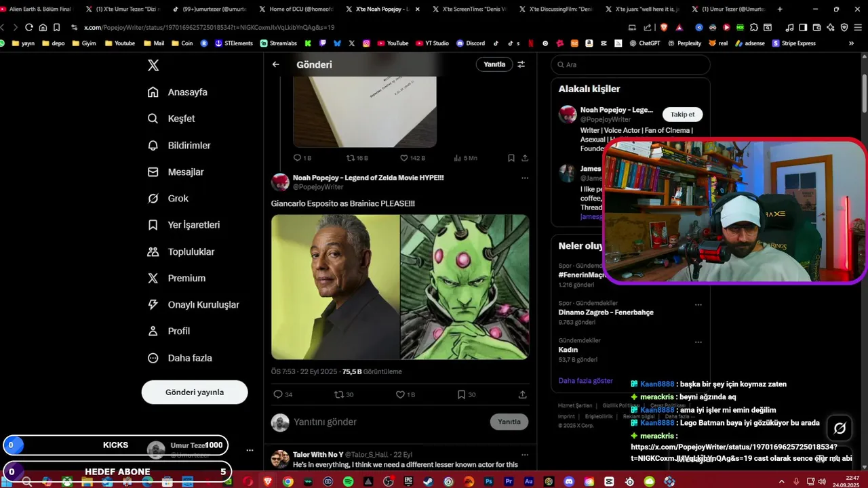Open Photoshop from the taskbar

(x=488, y=482)
